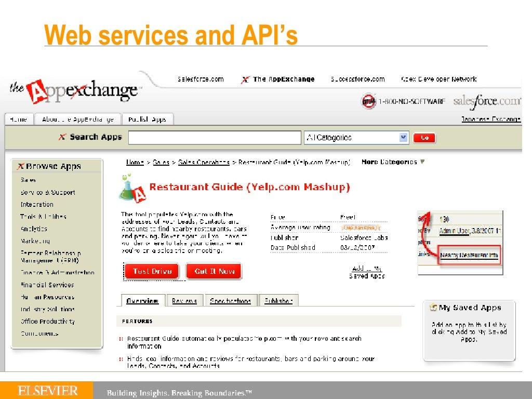Click the Japanese Exchange link
This screenshot has width=532, height=399.
click(491, 119)
